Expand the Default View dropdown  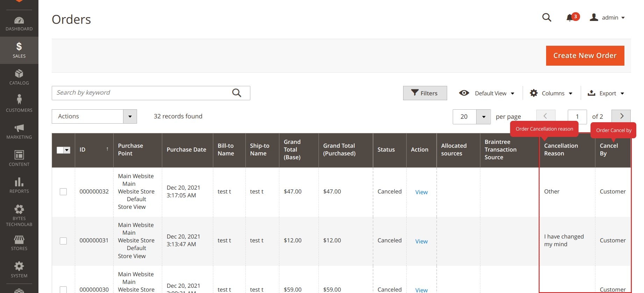(486, 93)
